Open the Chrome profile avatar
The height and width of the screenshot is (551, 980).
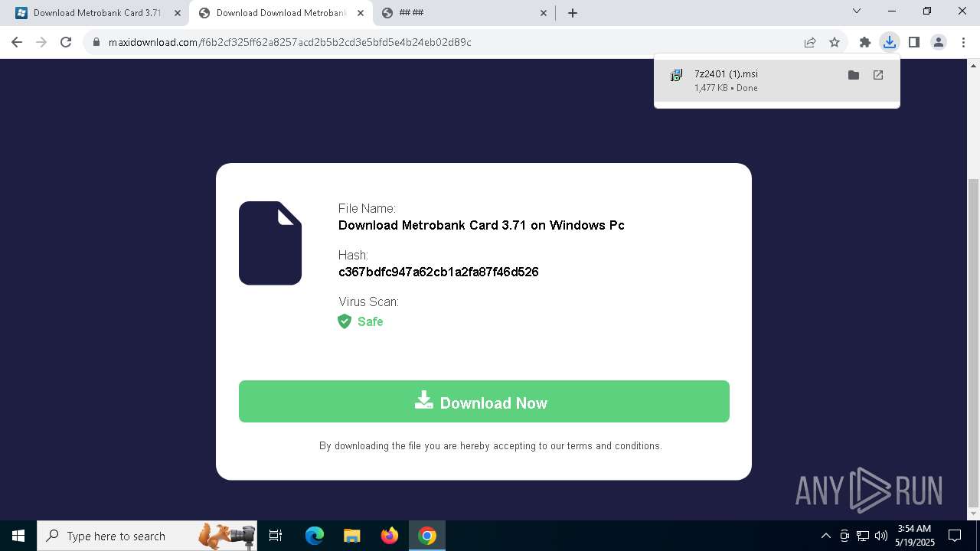[939, 42]
